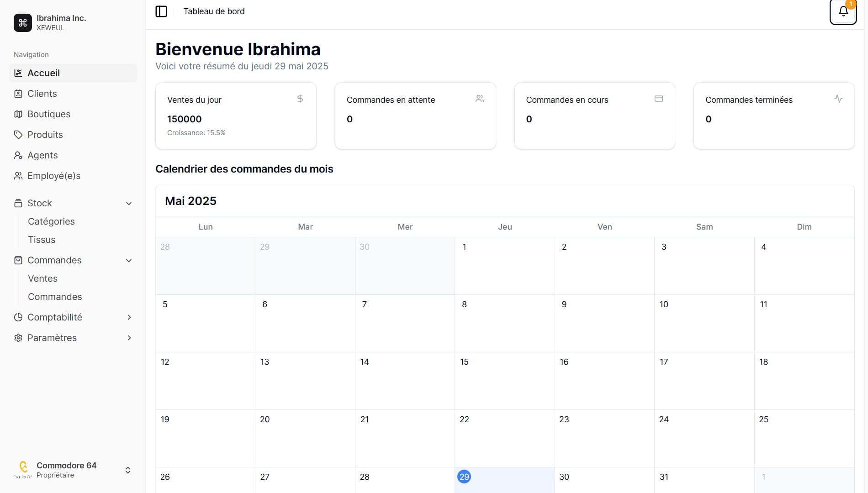Open the Produits page
The width and height of the screenshot is (868, 493).
tap(73, 135)
